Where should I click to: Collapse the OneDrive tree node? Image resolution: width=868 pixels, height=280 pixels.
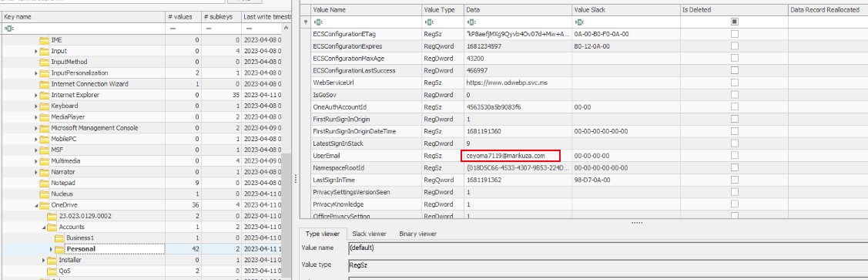click(36, 205)
